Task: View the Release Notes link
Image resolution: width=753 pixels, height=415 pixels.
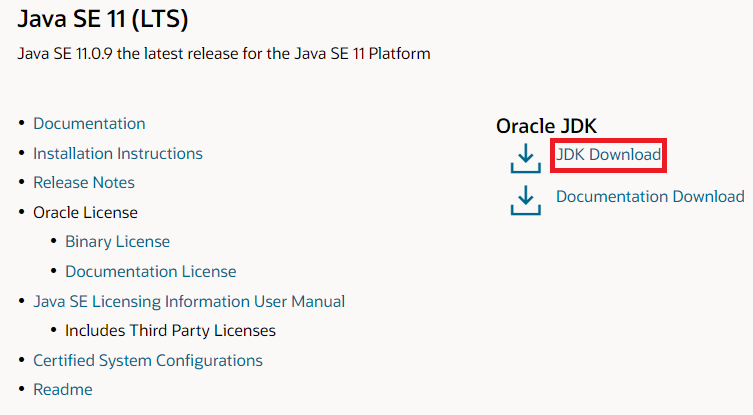Action: 84,183
